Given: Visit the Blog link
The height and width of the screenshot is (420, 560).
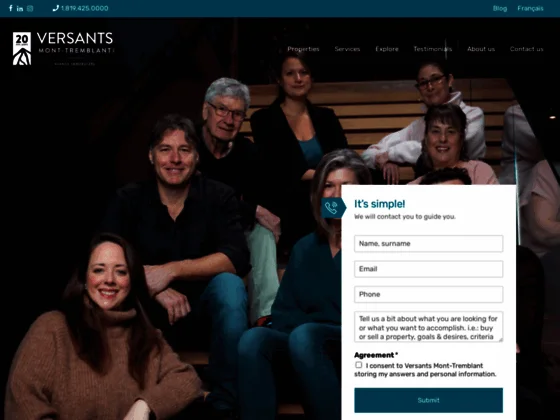Looking at the screenshot, I should [x=500, y=8].
